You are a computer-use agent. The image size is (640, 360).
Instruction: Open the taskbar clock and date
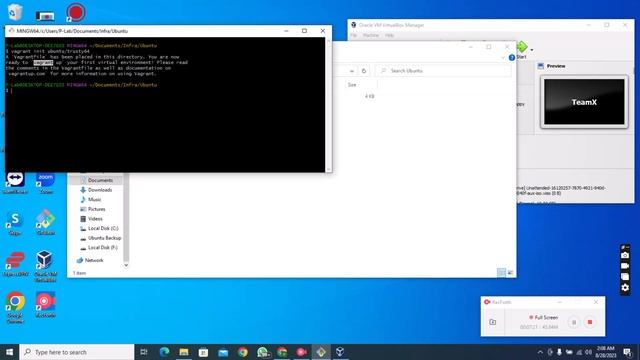point(606,352)
